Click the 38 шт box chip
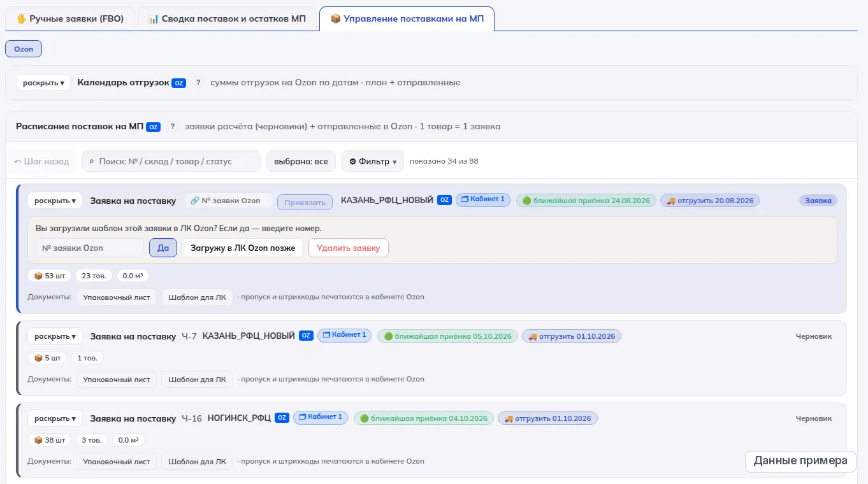 coord(50,440)
